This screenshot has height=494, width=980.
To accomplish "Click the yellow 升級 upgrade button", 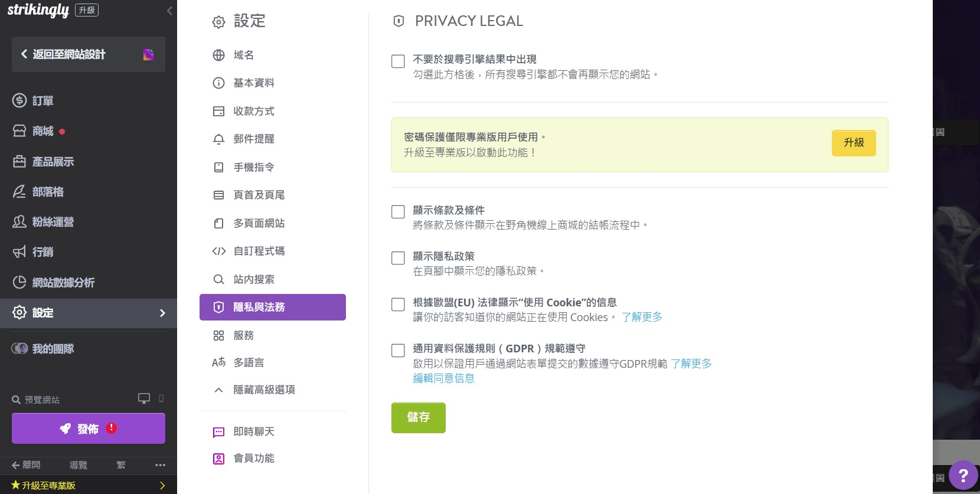I will click(x=854, y=143).
